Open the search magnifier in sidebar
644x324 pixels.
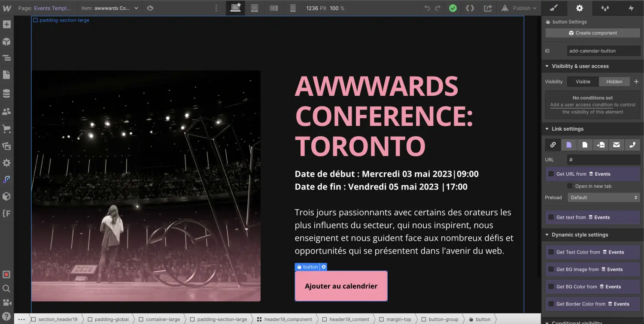pos(6,288)
